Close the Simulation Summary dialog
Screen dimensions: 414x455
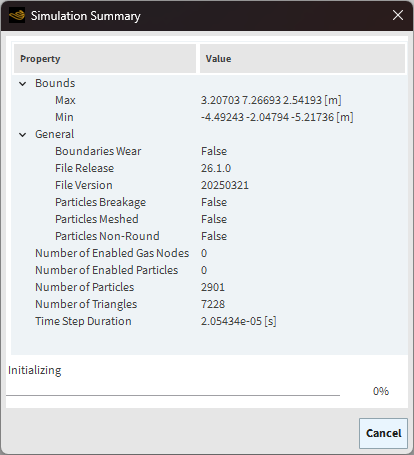[398, 15]
